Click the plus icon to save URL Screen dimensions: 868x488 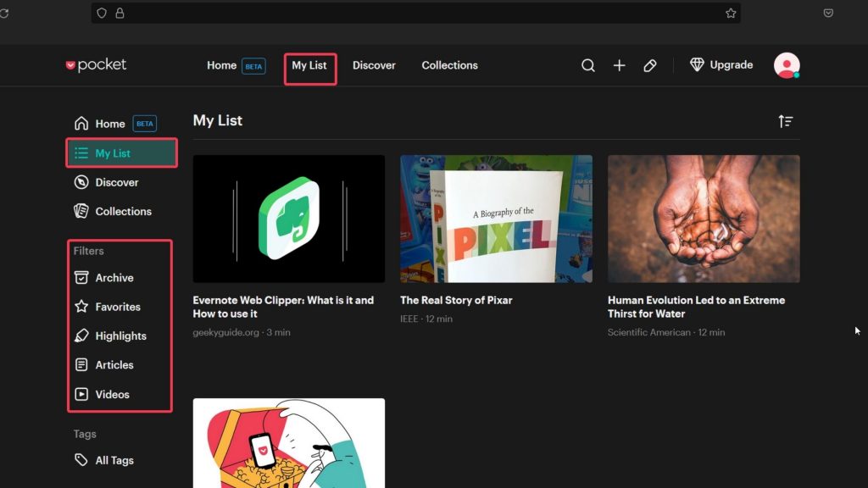click(x=619, y=65)
